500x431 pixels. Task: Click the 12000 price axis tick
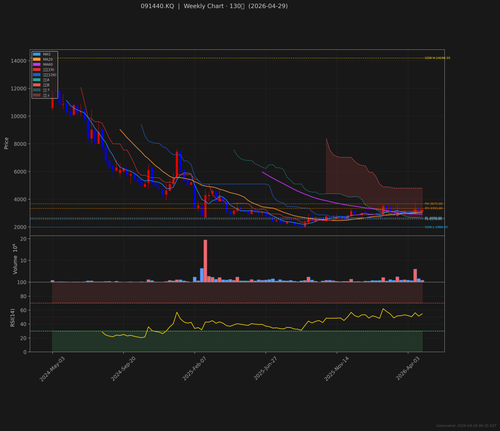click(18, 89)
